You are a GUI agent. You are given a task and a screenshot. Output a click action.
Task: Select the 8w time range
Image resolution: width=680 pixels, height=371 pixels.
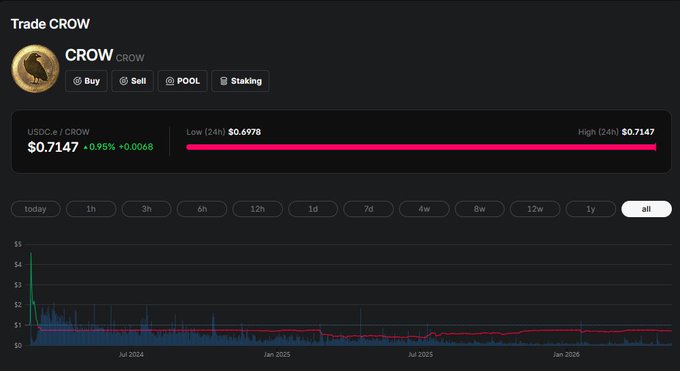coord(480,209)
